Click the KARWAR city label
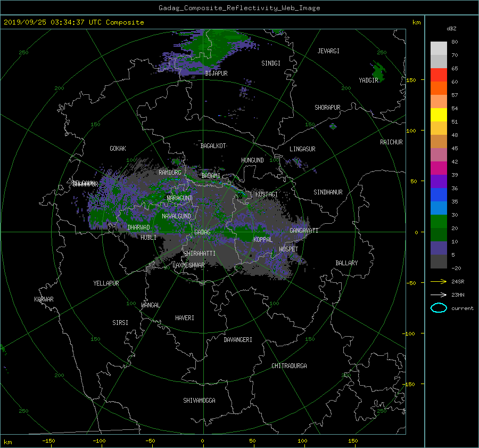Screen dimensions: 479x448 44,299
